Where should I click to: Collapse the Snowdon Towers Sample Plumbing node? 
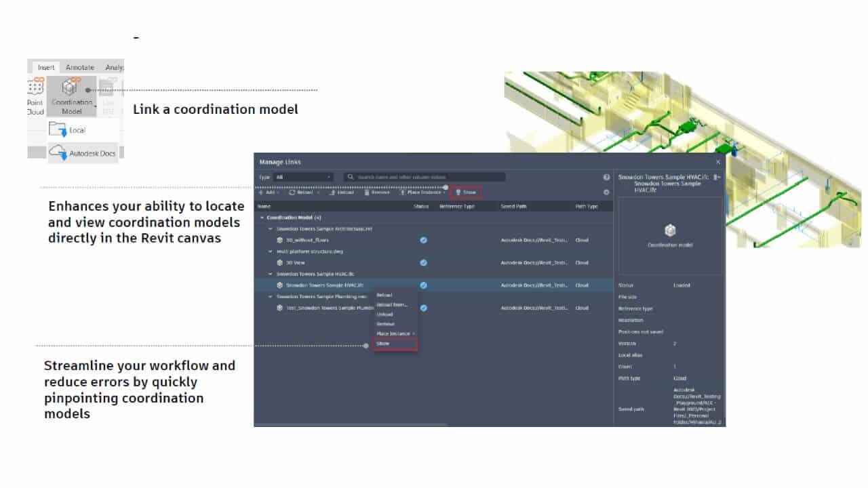click(270, 296)
